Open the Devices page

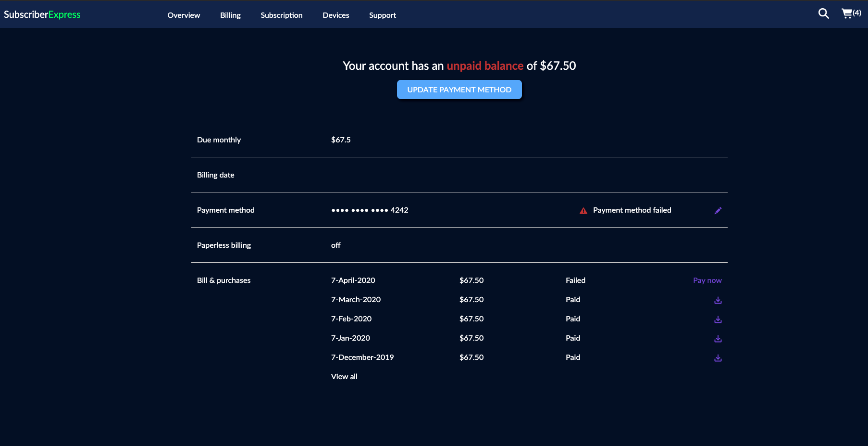pos(335,15)
